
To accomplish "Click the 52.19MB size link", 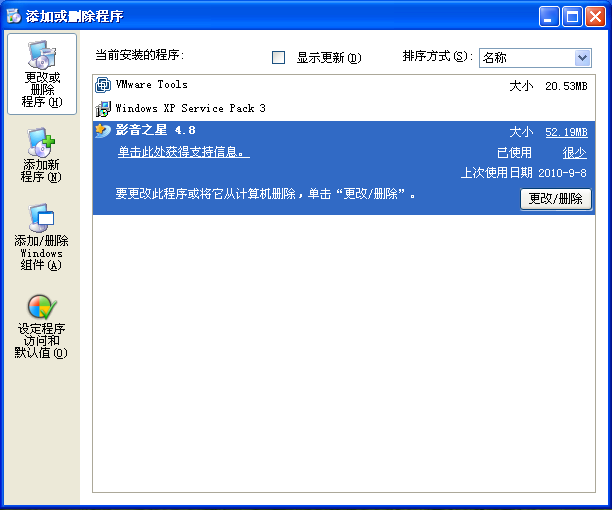I will pos(566,132).
